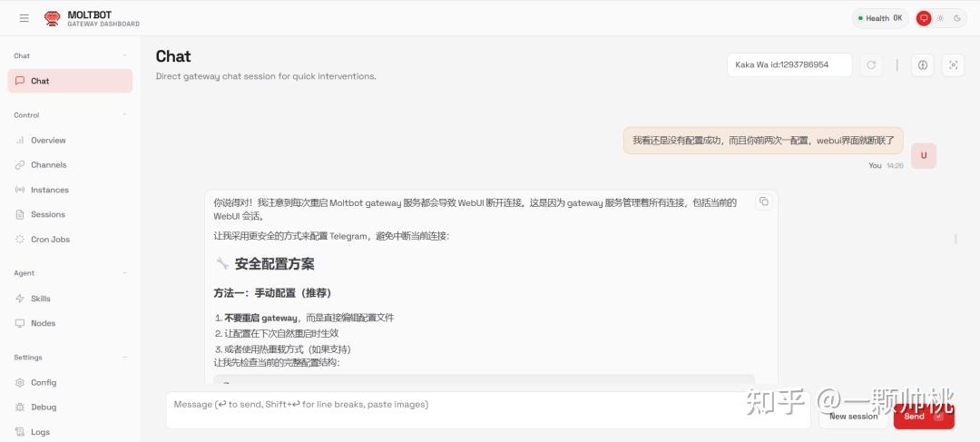Open the Config settings page
The height and width of the screenshot is (442, 980).
point(70,382)
